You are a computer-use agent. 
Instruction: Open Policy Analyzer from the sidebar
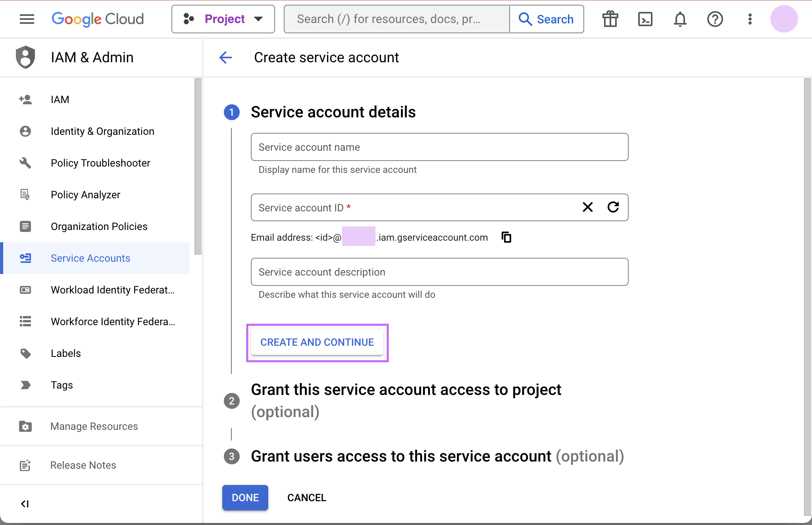click(85, 194)
